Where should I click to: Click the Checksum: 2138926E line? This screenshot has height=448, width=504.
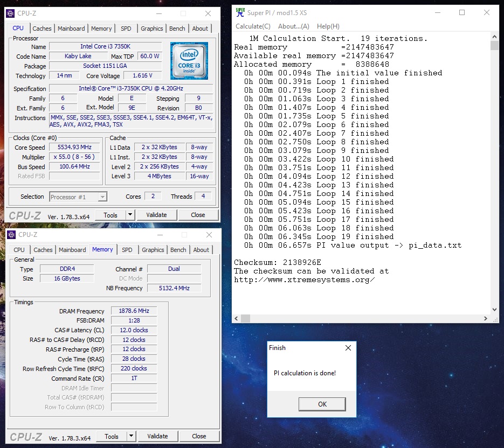click(278, 262)
